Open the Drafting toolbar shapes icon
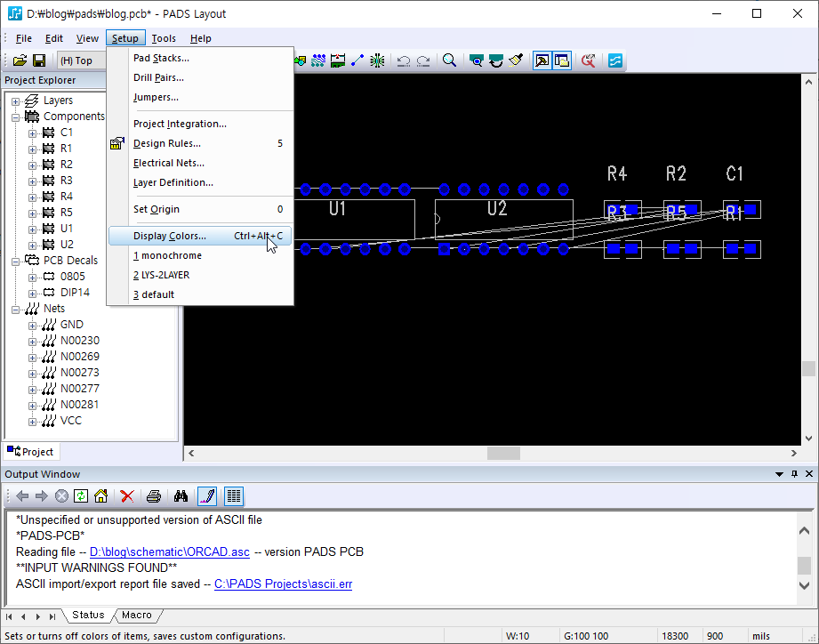The height and width of the screenshot is (644, 819). pyautogui.click(x=300, y=60)
